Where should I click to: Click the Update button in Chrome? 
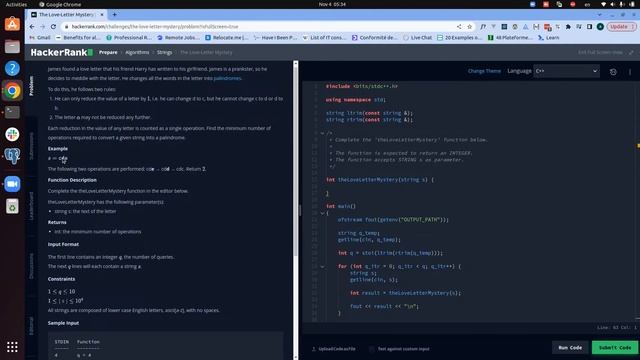621,27
